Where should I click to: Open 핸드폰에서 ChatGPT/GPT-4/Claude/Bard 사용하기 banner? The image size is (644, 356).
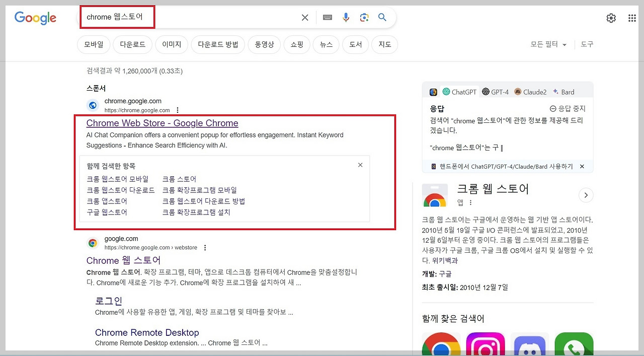[x=502, y=166]
